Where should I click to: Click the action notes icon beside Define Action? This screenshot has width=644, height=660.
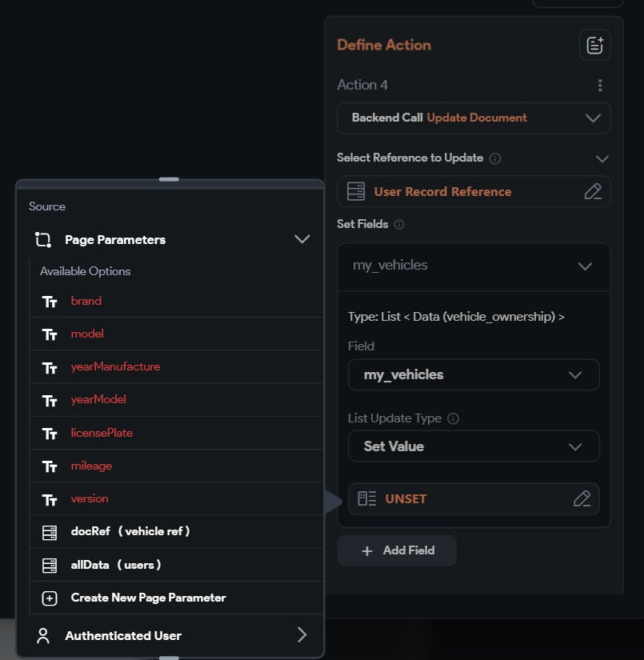(x=594, y=46)
